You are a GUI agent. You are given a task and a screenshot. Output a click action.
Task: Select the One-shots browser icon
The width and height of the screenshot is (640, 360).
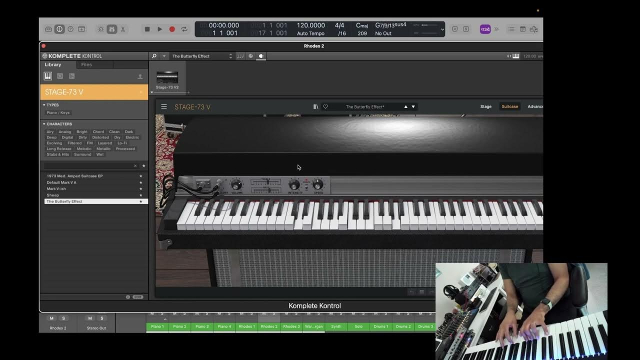click(x=72, y=76)
